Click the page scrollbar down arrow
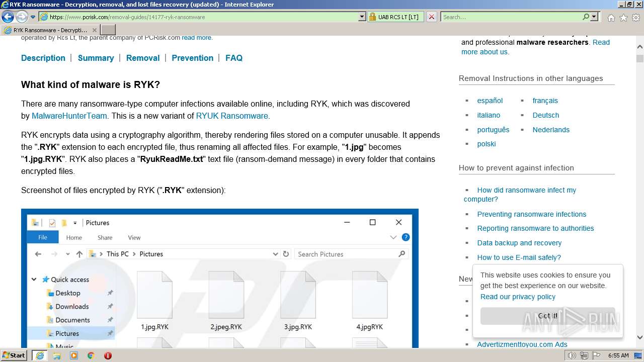This screenshot has width=644, height=362. point(640,338)
